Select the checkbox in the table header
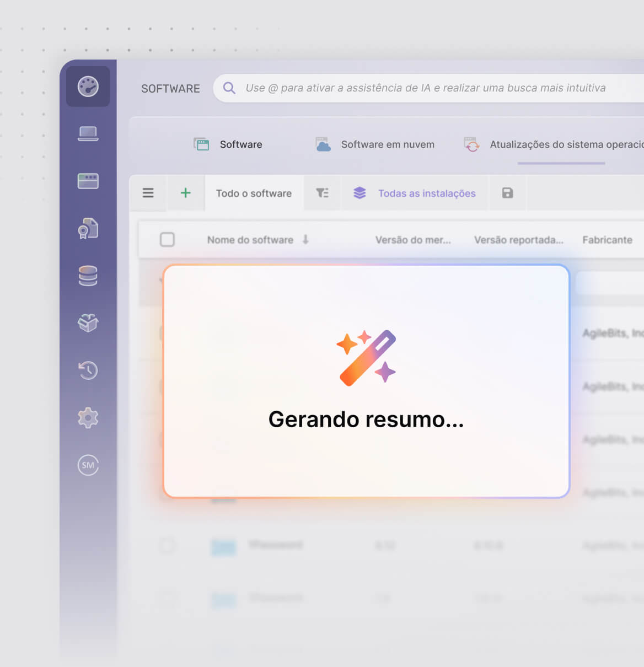The image size is (644, 667). coord(167,239)
